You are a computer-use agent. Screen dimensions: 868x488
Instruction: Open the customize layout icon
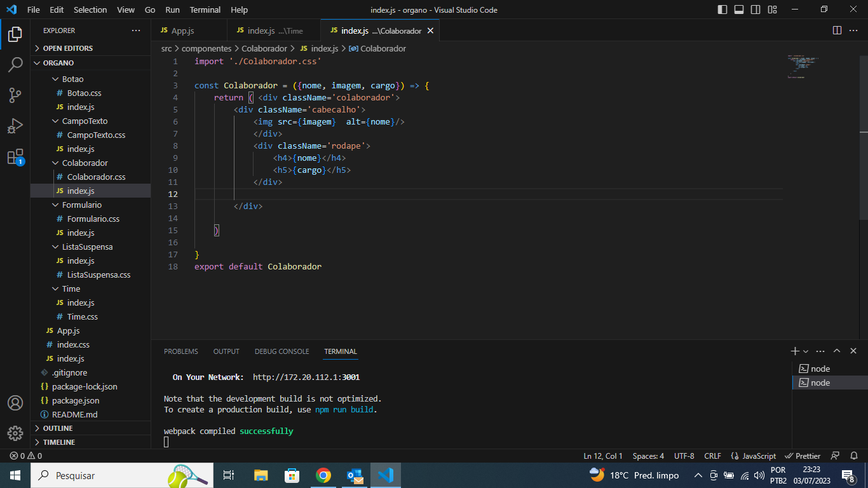tap(772, 10)
